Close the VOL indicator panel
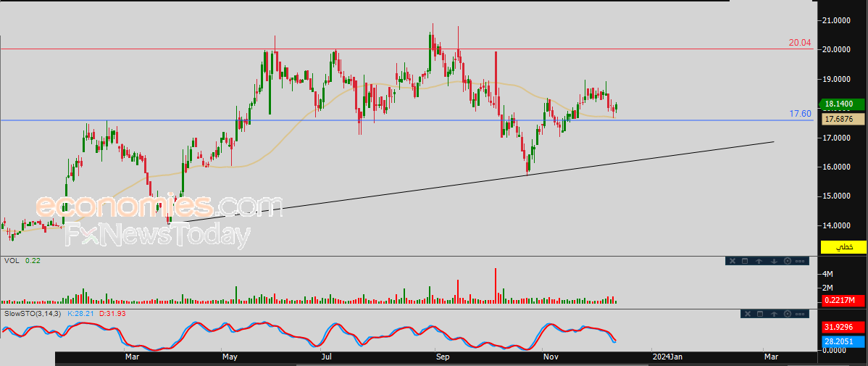 tap(731, 261)
